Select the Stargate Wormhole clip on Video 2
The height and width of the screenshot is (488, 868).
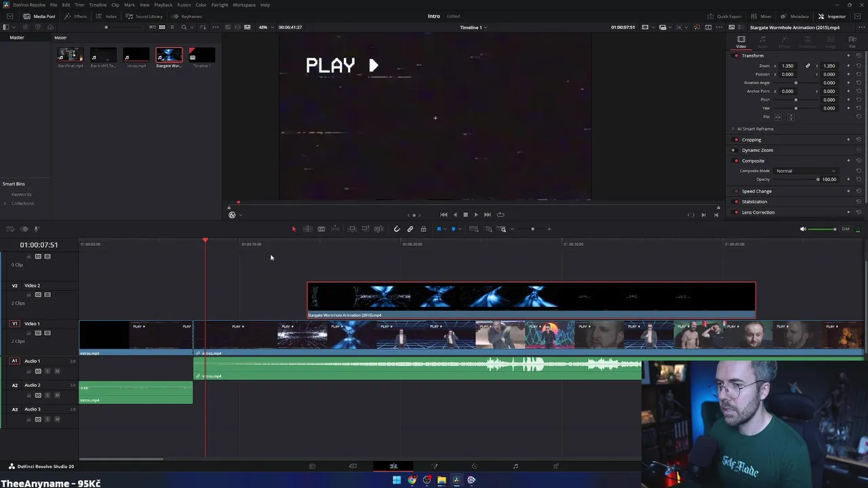531,300
